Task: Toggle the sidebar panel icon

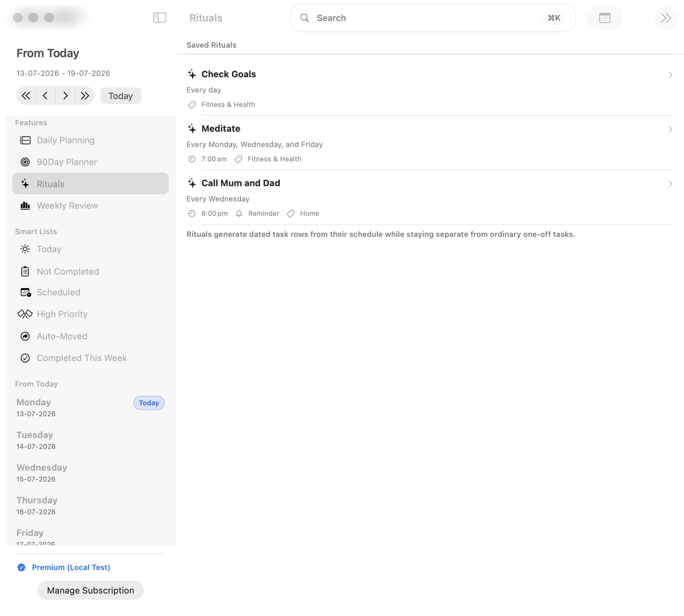Action: click(x=160, y=18)
